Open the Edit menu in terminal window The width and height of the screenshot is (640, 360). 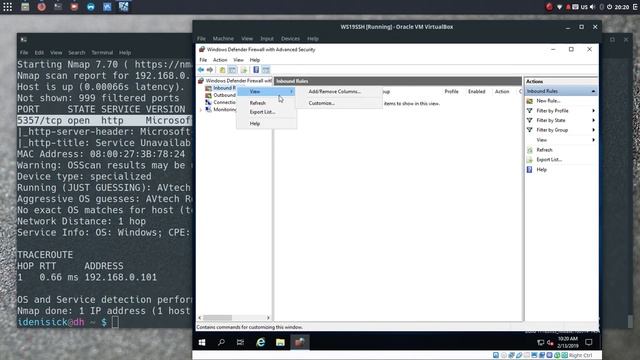point(39,53)
